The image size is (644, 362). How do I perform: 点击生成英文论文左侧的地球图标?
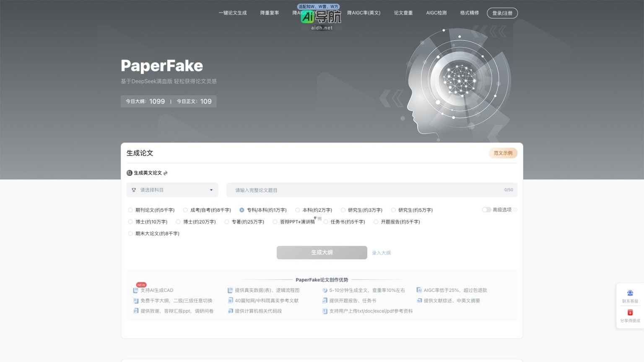pos(129,173)
